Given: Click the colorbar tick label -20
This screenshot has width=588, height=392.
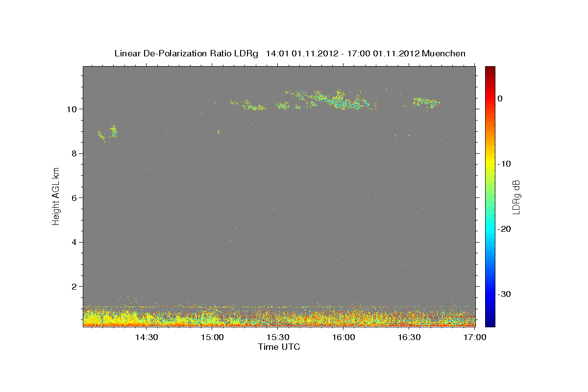Looking at the screenshot, I should [x=505, y=229].
